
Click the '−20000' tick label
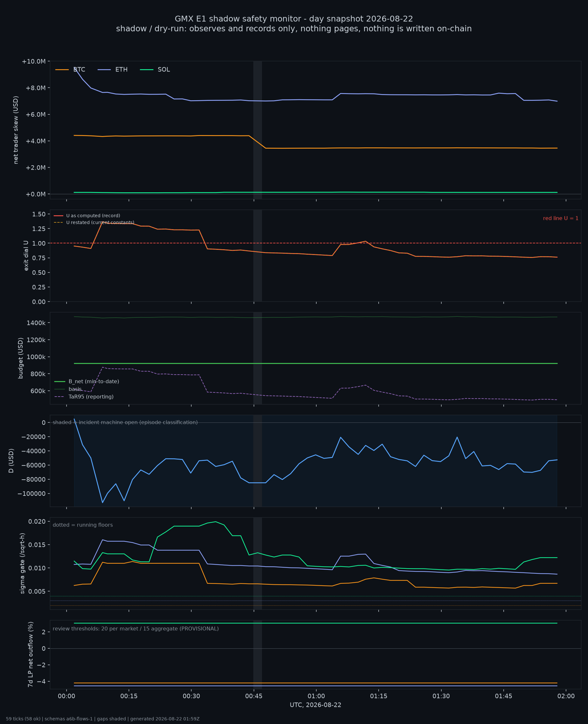[33, 437]
